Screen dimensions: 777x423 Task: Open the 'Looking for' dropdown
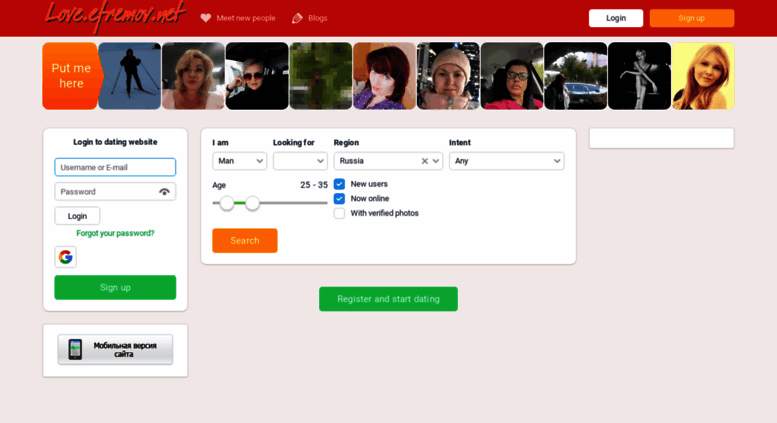[300, 161]
